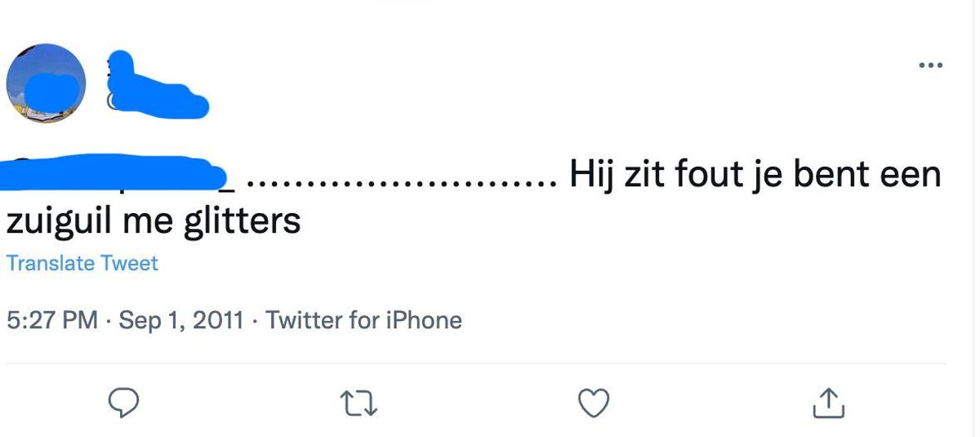Viewport: 980px width, 437px height.
Task: Like the tweet with the heart icon
Action: [x=594, y=402]
